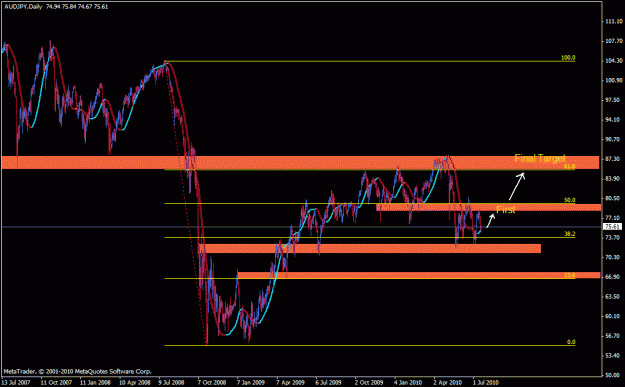Click the 10 Apr 2008 date label

click(135, 383)
